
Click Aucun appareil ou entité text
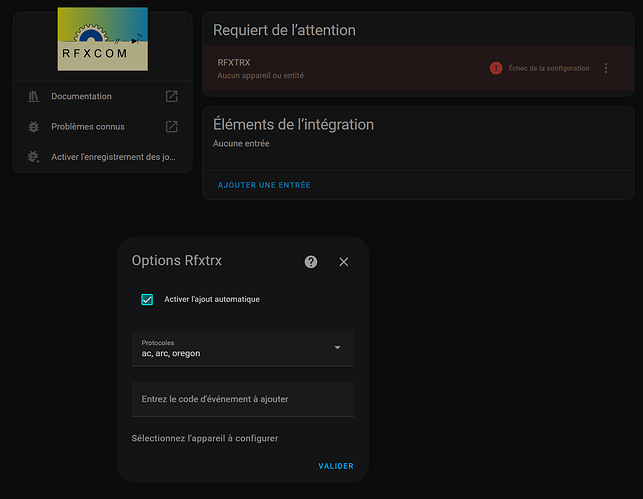click(260, 75)
